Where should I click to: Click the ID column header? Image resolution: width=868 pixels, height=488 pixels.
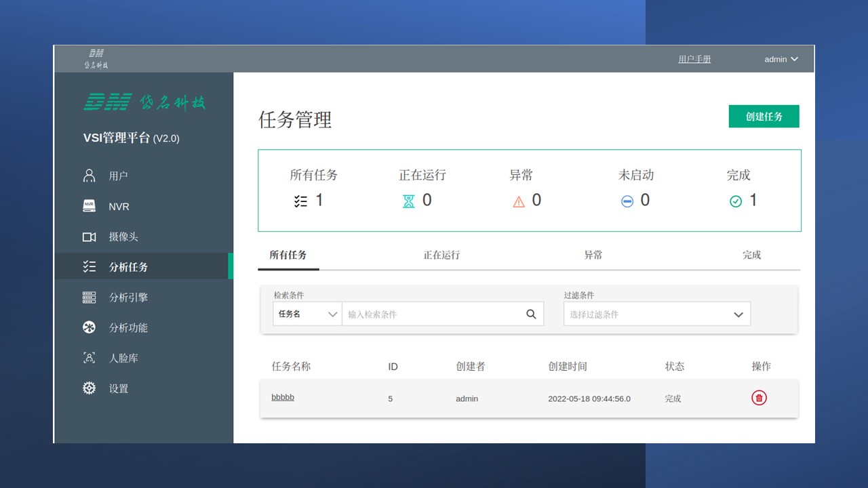(x=393, y=367)
